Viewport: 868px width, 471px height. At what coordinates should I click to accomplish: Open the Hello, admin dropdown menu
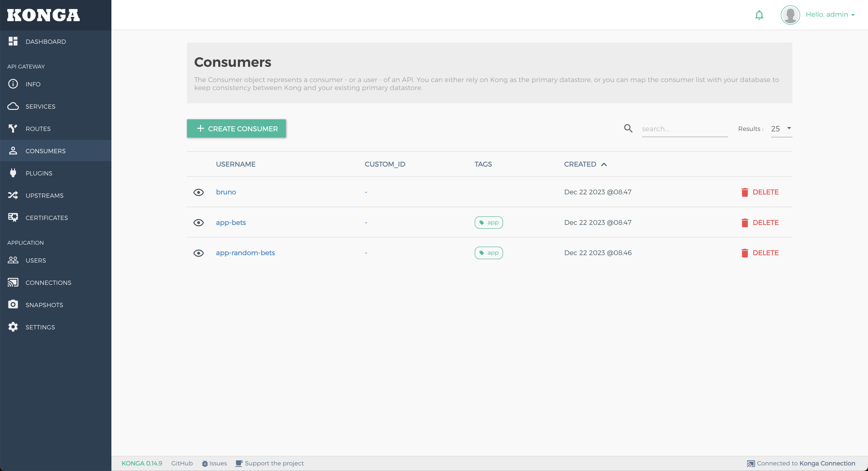click(830, 15)
